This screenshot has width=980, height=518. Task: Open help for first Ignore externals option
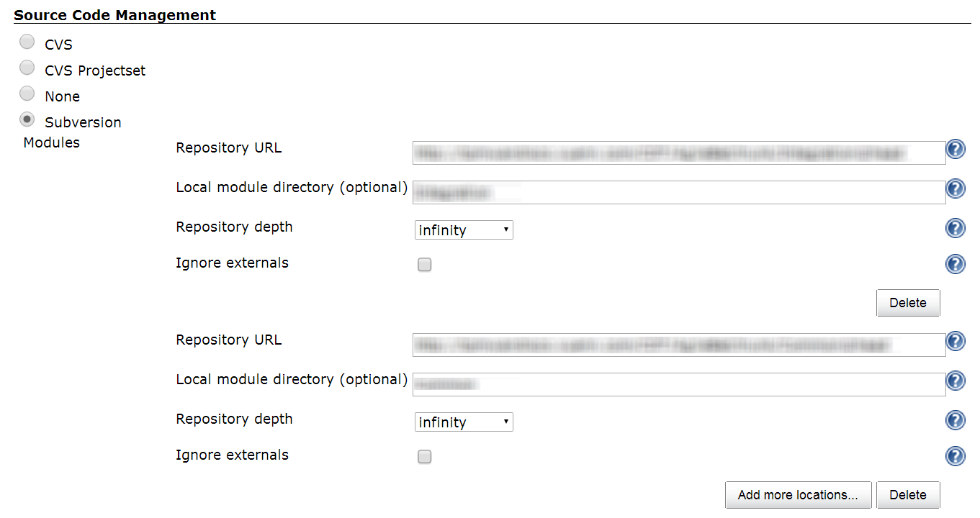[x=955, y=264]
